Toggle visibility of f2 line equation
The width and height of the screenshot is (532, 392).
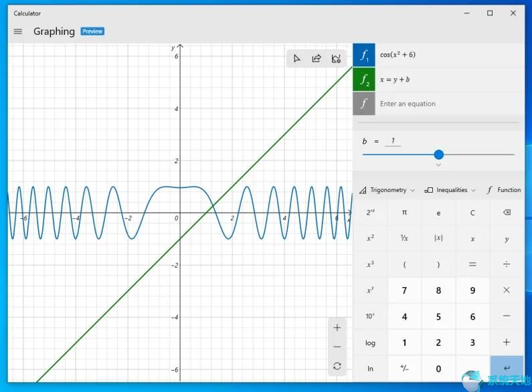[364, 80]
